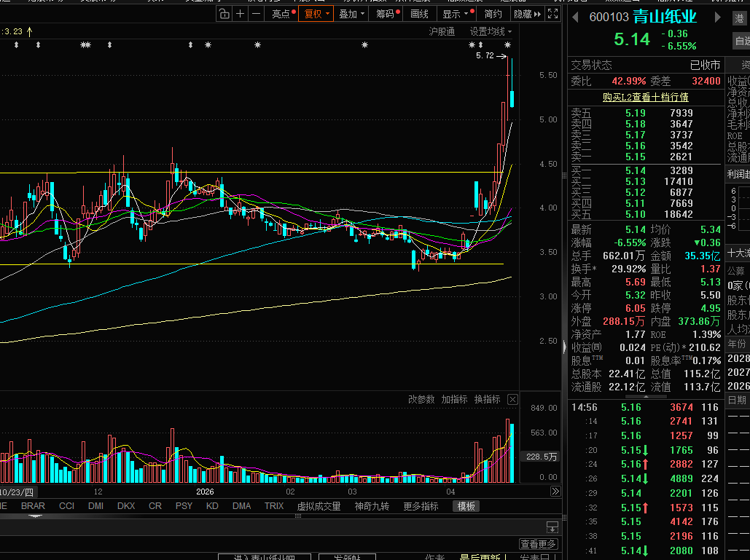Click 购买L2查看十档行情 link
The height and width of the screenshot is (560, 750).
click(x=645, y=97)
